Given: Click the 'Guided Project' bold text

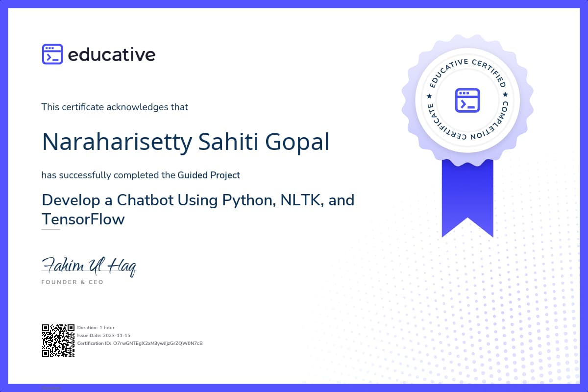Looking at the screenshot, I should pyautogui.click(x=209, y=174).
